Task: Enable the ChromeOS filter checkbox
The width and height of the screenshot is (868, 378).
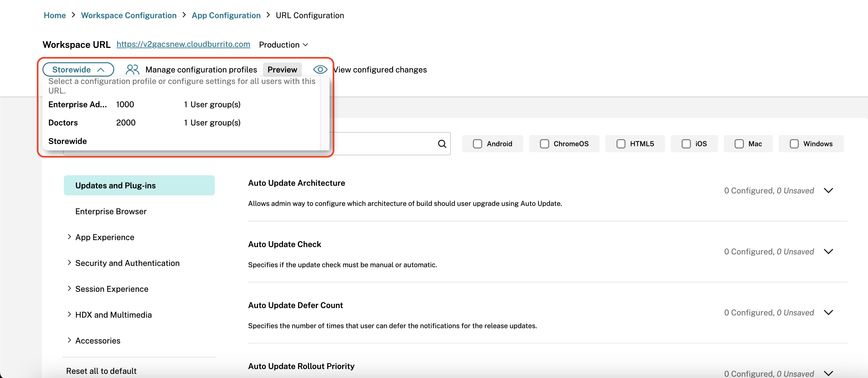Action: coord(544,144)
